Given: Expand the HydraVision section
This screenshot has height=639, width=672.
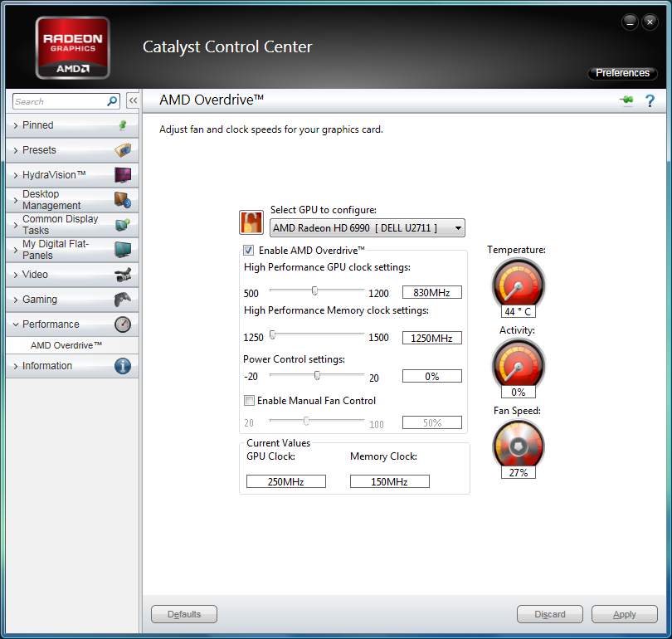Looking at the screenshot, I should point(72,175).
